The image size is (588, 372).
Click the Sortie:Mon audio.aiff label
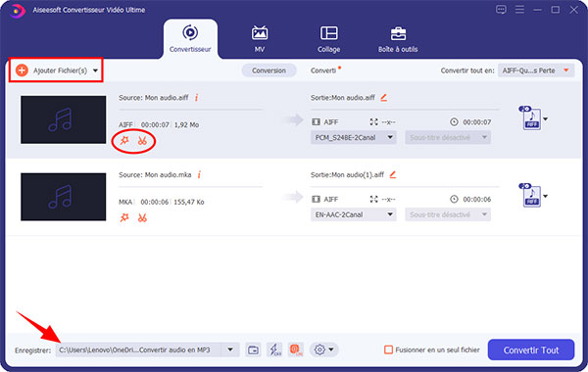pyautogui.click(x=343, y=98)
